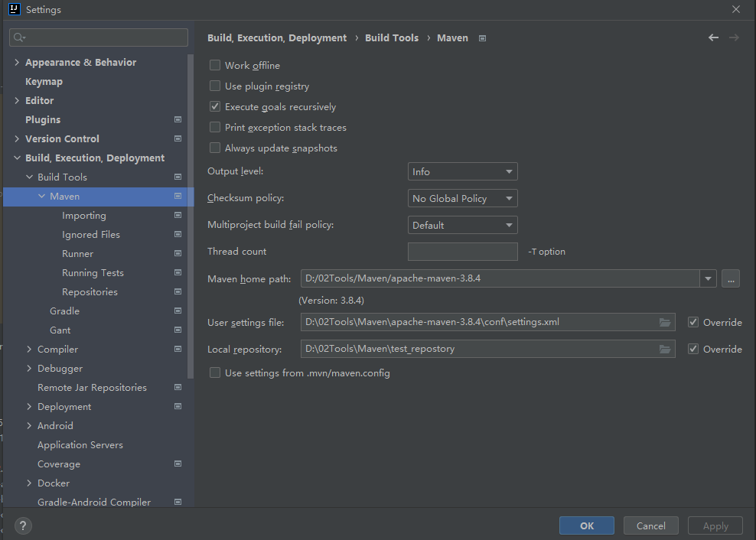Expand Appearance & Behavior section
Image resolution: width=756 pixels, height=540 pixels.
tap(17, 62)
